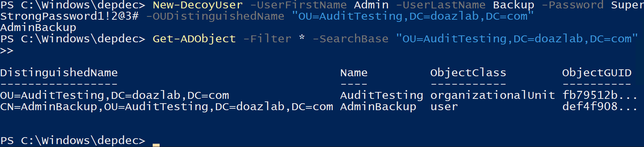
Task: Click the >> continuation prompt
Action: click(7, 50)
